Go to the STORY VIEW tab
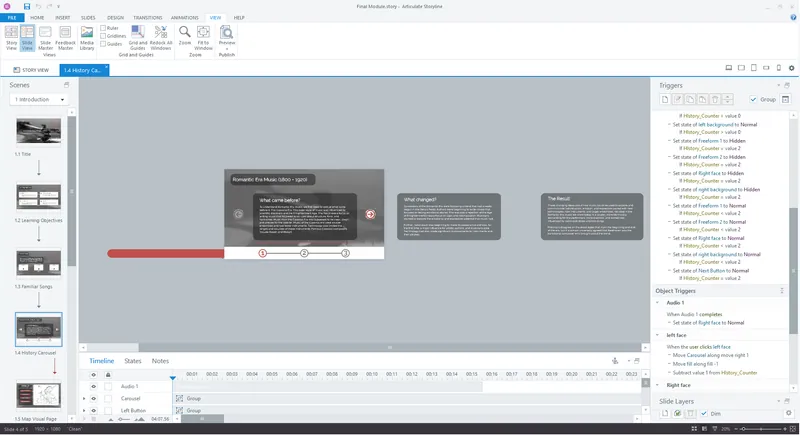This screenshot has height=435, width=800. (31, 70)
